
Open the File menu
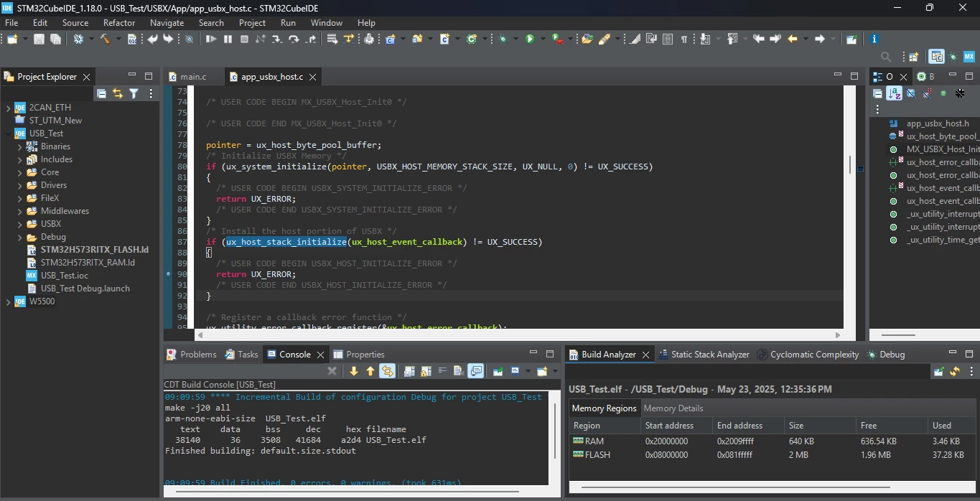11,22
